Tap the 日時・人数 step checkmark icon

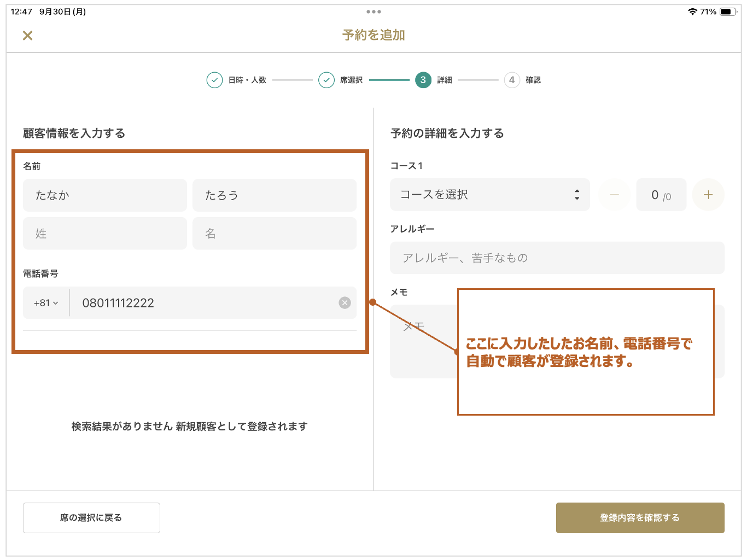point(214,80)
